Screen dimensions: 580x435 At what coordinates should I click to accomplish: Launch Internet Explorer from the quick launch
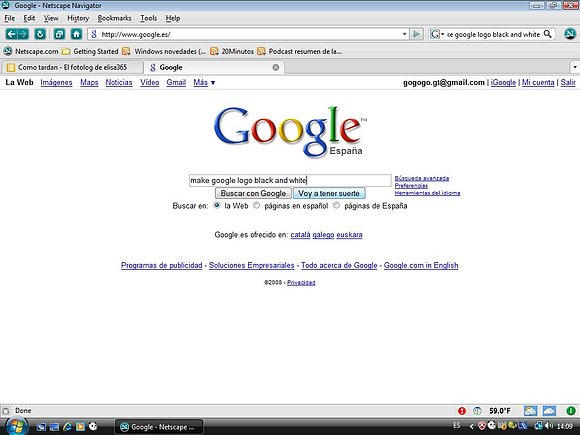click(67, 426)
